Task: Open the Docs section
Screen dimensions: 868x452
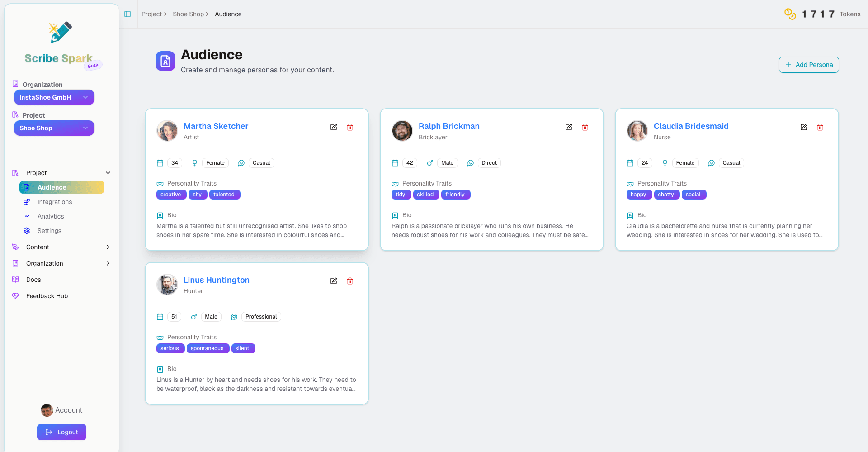Action: (x=33, y=280)
